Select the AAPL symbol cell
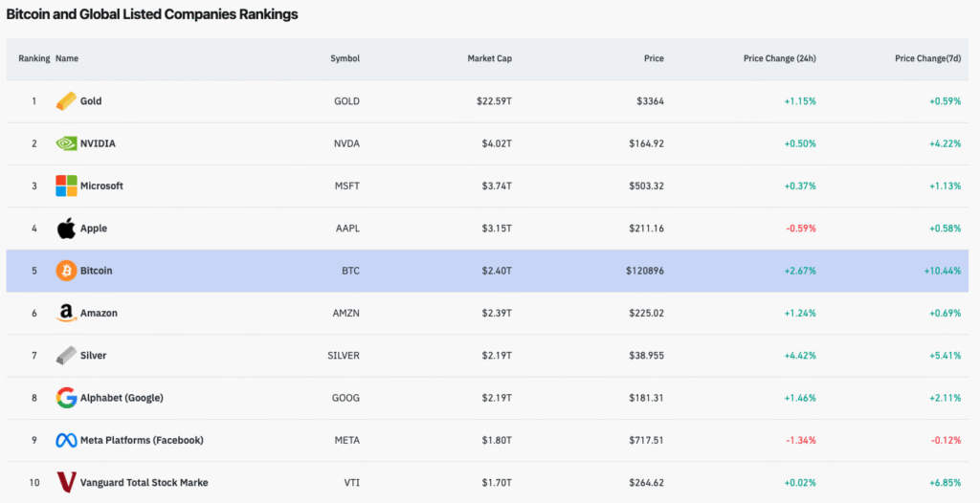 (x=347, y=228)
